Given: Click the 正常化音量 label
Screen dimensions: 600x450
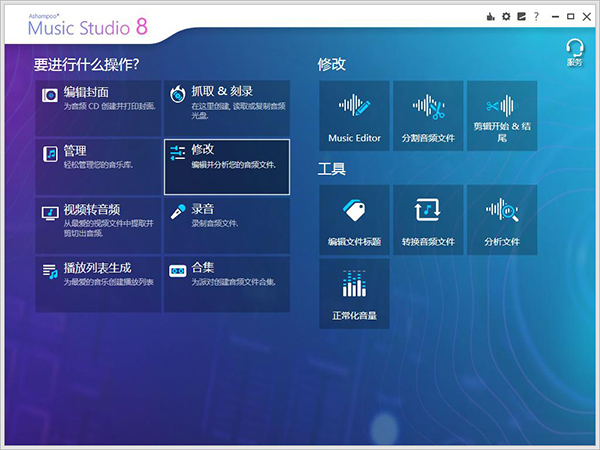Looking at the screenshot, I should tap(354, 315).
